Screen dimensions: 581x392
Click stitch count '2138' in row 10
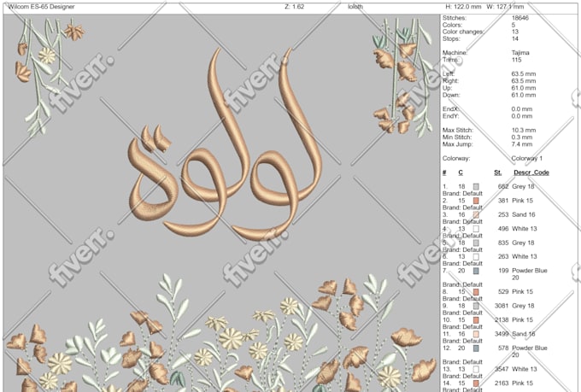coord(502,319)
